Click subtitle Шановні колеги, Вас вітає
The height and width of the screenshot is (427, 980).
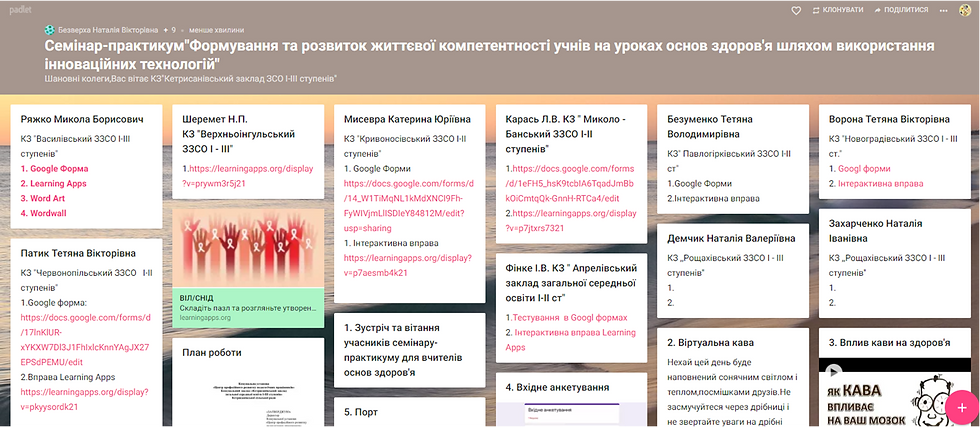(x=191, y=79)
